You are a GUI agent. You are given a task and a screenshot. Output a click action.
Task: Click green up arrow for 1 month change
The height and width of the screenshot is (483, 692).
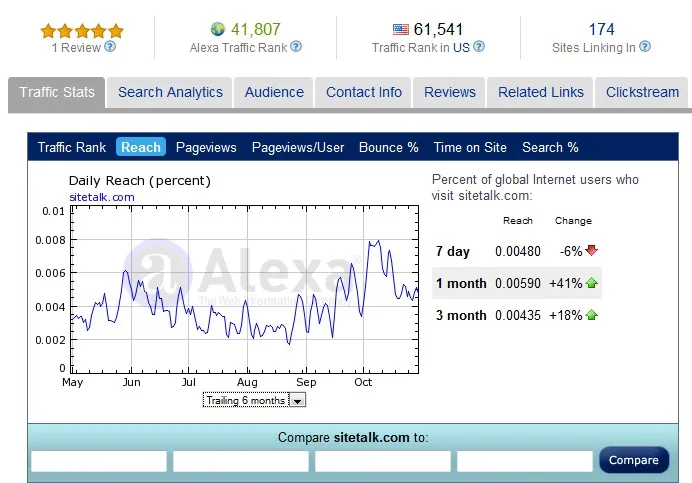coord(592,283)
